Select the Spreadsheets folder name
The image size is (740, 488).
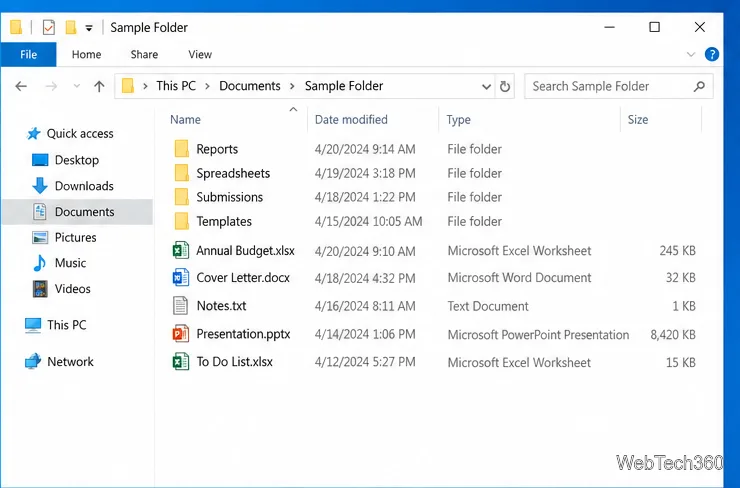(233, 173)
